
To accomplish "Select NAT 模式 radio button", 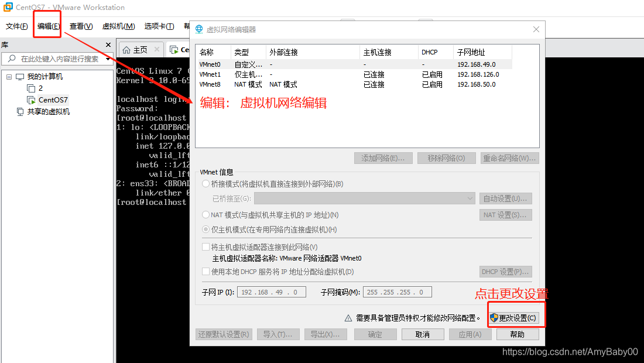I will (x=205, y=215).
